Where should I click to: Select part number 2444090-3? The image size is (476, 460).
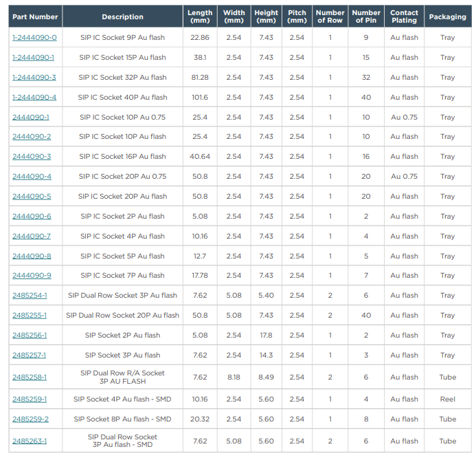(32, 157)
